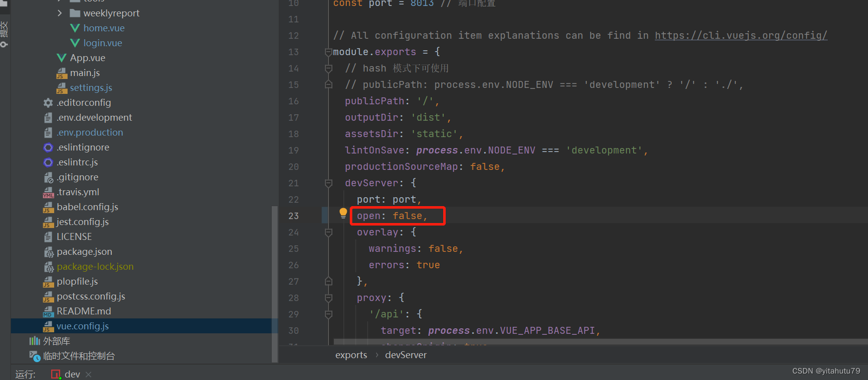Expand the weeklyreport folder arrow
This screenshot has width=868, height=380.
tap(60, 13)
